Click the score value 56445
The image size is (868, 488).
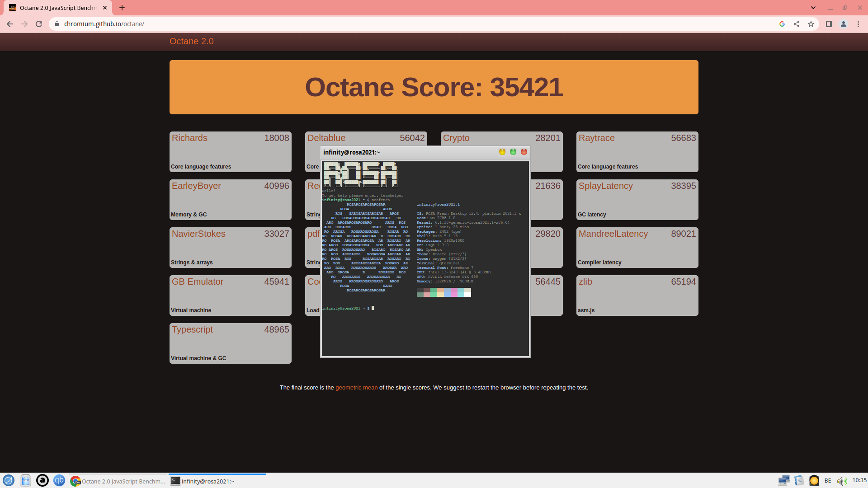(x=548, y=282)
